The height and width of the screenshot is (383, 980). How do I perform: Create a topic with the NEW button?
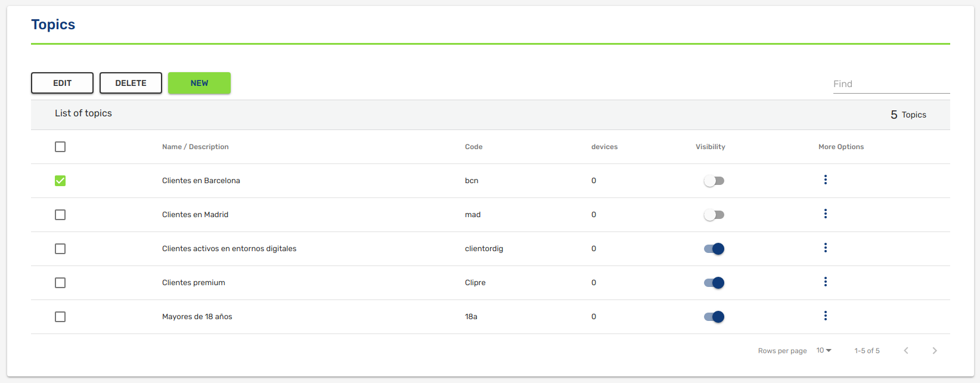199,83
